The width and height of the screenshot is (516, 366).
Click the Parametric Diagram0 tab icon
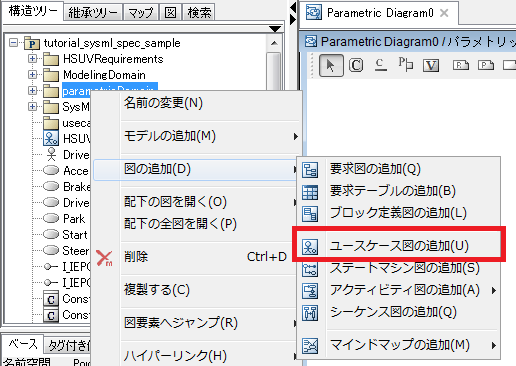point(313,13)
